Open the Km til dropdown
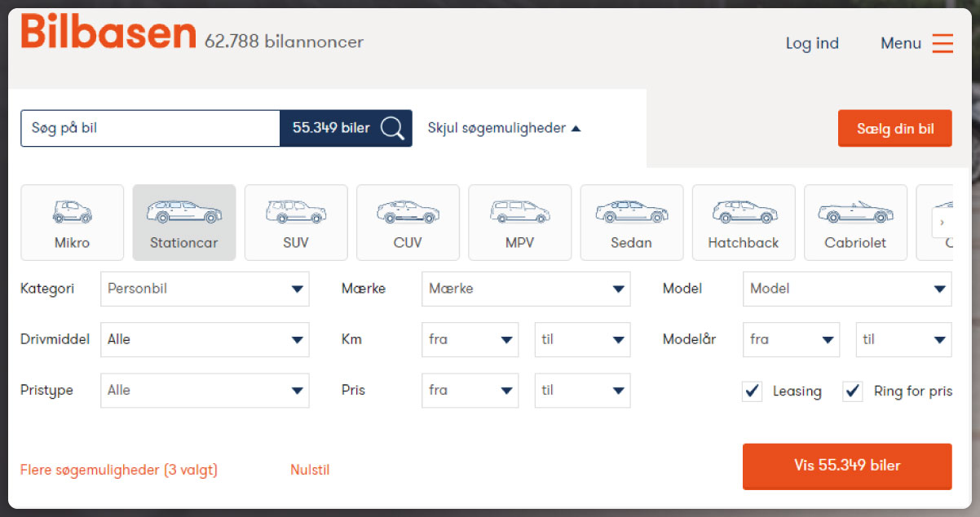980x517 pixels. [582, 339]
